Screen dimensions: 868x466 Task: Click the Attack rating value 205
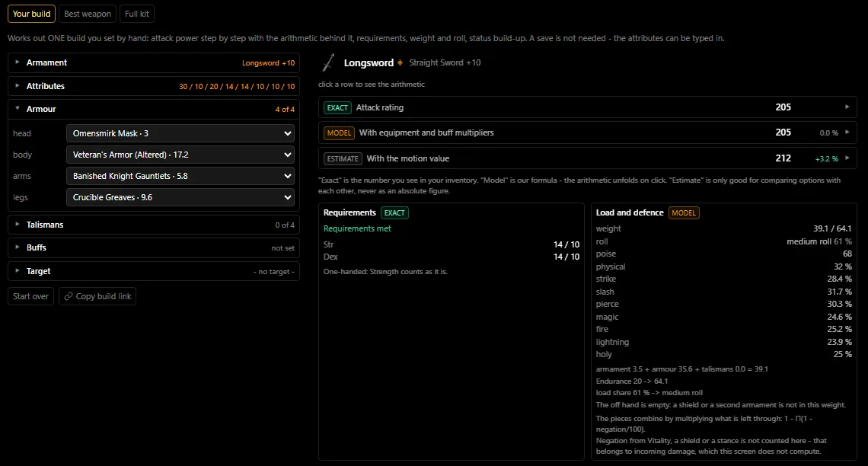(x=783, y=107)
